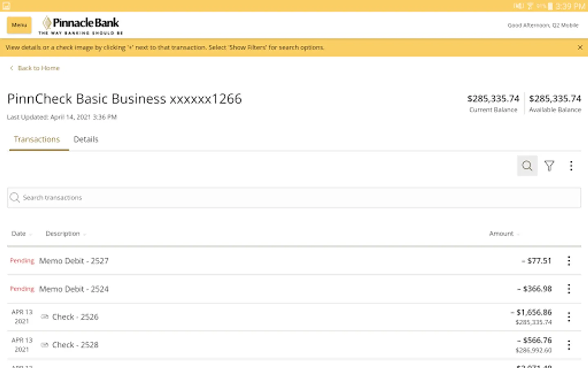Go Back to Home

[x=35, y=68]
